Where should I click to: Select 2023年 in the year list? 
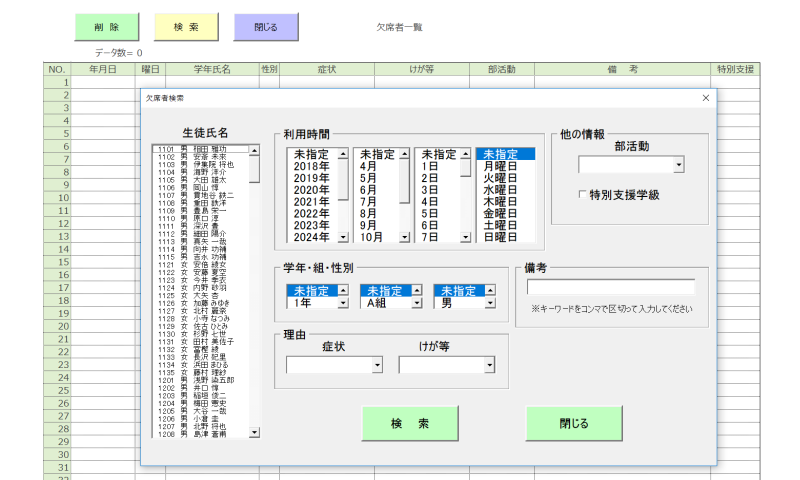[312, 225]
